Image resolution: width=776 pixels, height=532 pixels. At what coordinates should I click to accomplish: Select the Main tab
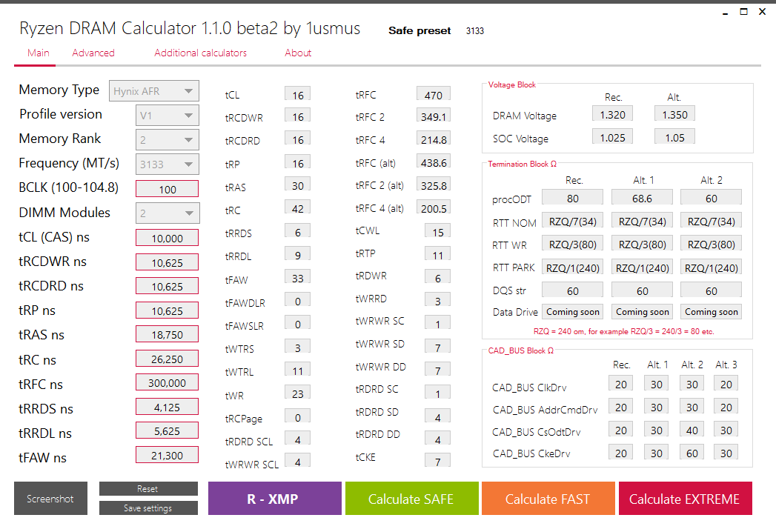38,53
